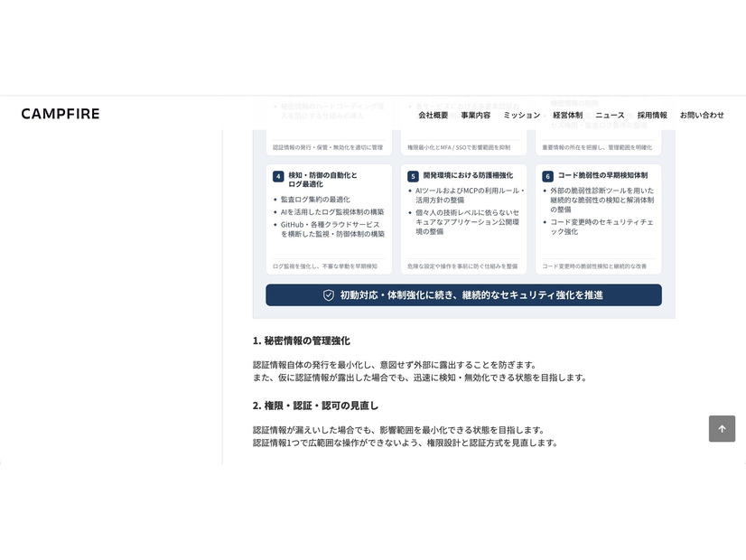Open the 事業内容 menu item
Viewport: 746px width, 560px height.
[x=475, y=115]
